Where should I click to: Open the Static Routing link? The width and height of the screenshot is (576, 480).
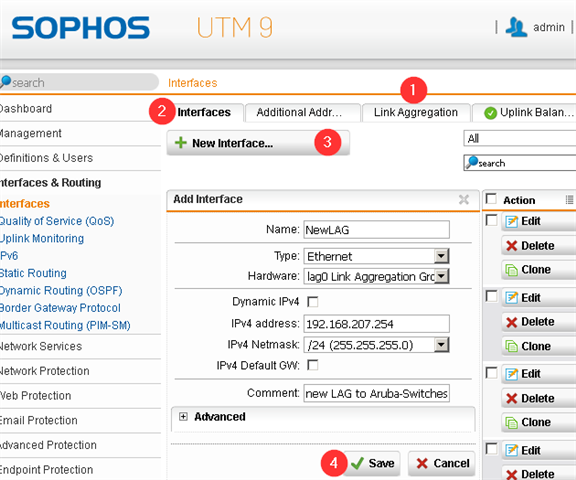(33, 273)
